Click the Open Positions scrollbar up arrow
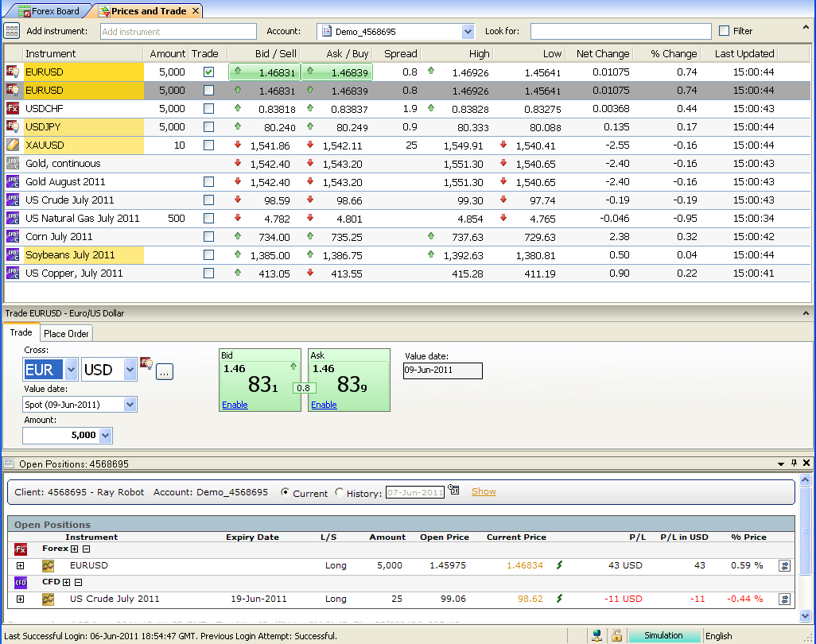This screenshot has height=644, width=816. tap(805, 479)
